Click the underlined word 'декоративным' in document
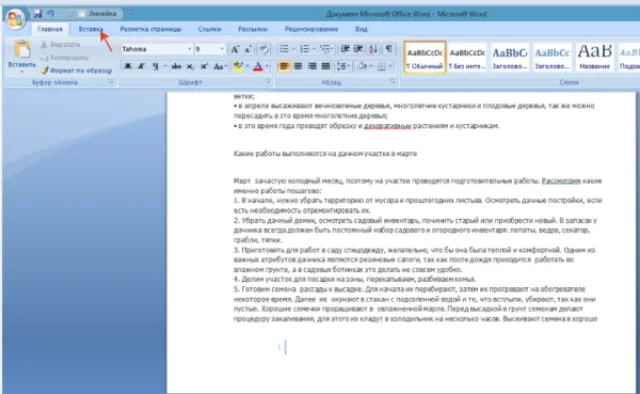Screen dimensions: 640x394 click(x=387, y=126)
